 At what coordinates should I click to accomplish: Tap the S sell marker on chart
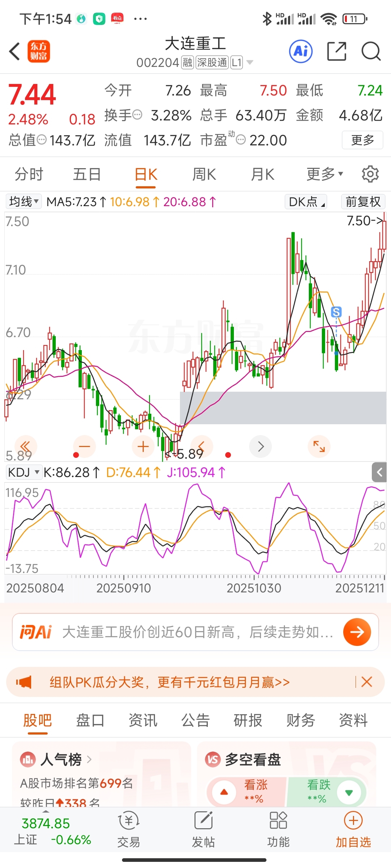click(336, 312)
